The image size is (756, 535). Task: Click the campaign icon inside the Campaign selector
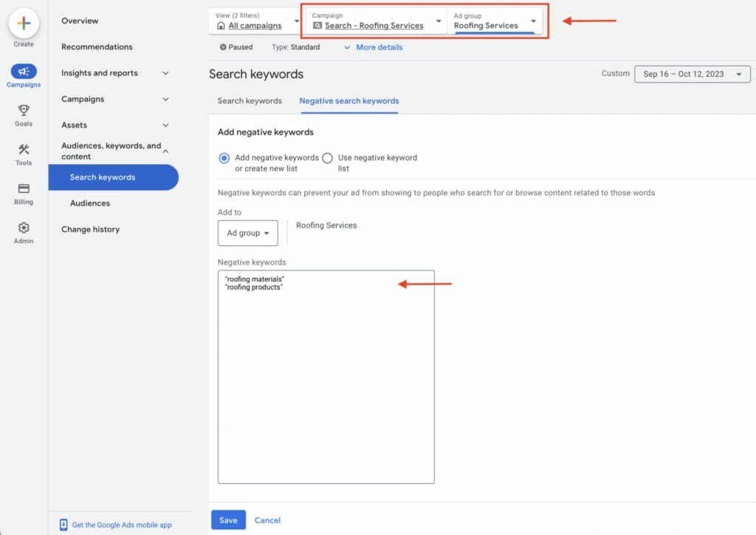point(317,24)
